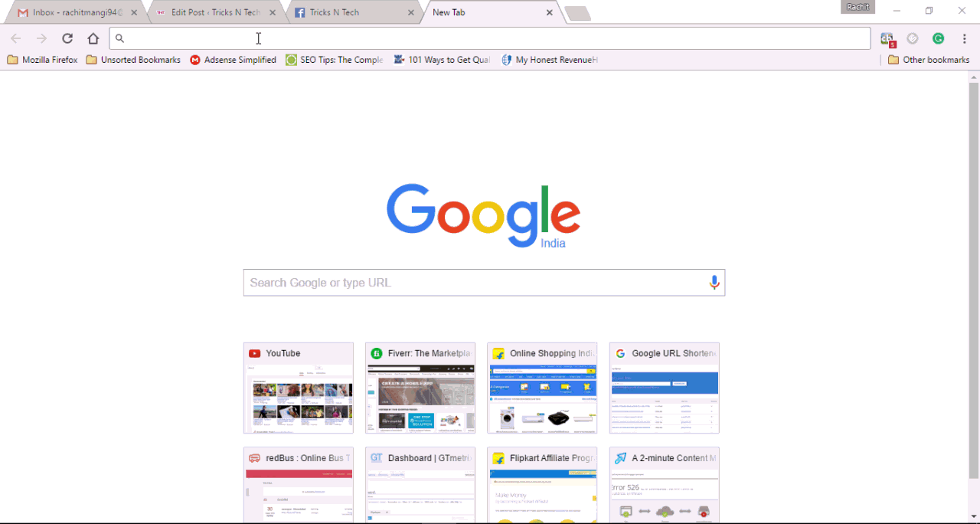Close the Edit Post tab
The width and height of the screenshot is (980, 524).
[273, 12]
